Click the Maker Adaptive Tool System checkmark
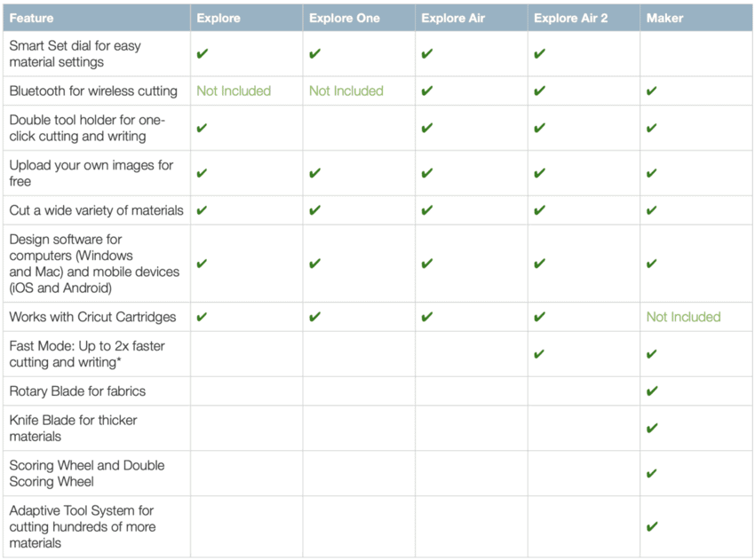This screenshot has width=755, height=560. tap(652, 527)
